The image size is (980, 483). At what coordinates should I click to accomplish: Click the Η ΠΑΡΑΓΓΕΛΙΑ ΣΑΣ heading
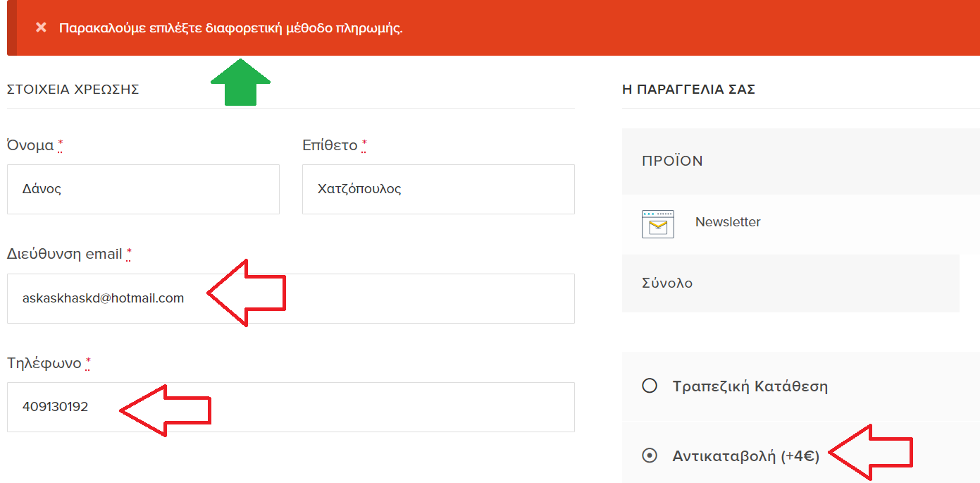tap(688, 90)
